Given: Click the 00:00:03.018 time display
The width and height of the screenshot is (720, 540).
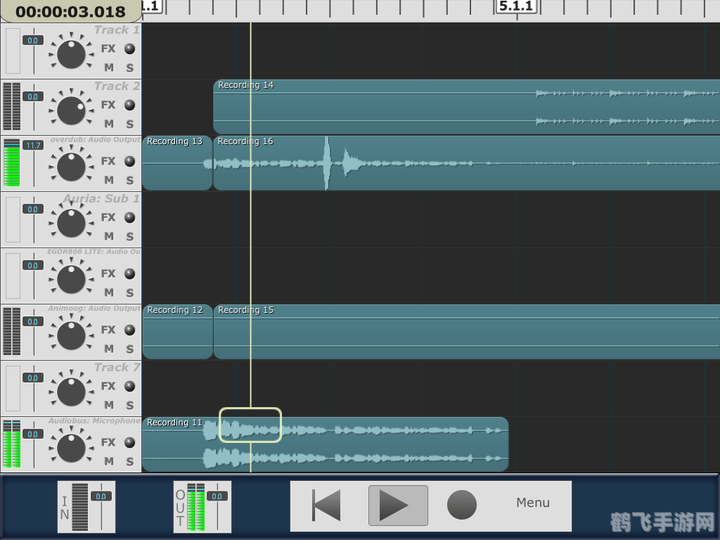Looking at the screenshot, I should click(70, 12).
